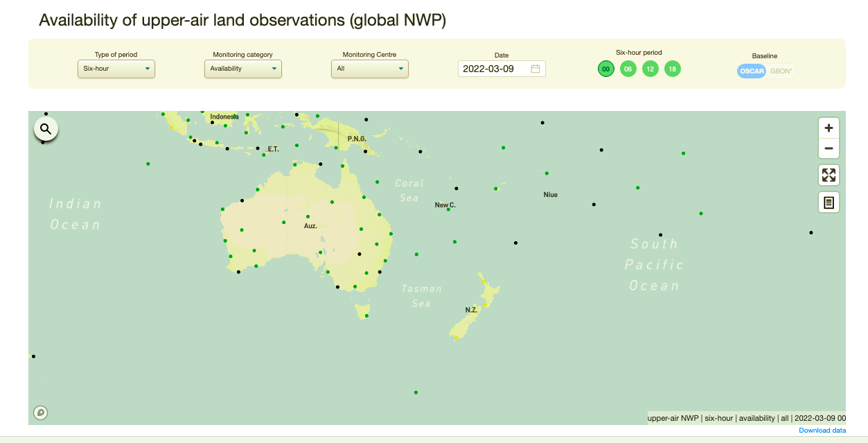
Task: Select the 00 six-hour period
Action: (606, 69)
